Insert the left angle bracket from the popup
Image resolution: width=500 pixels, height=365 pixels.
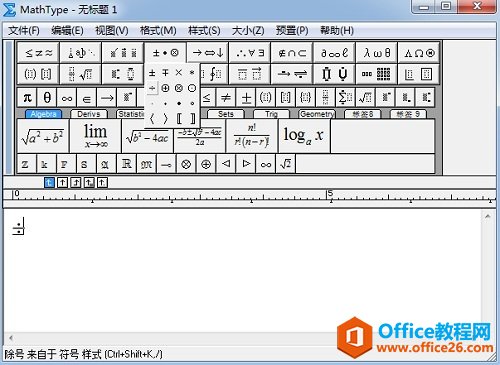pyautogui.click(x=152, y=119)
